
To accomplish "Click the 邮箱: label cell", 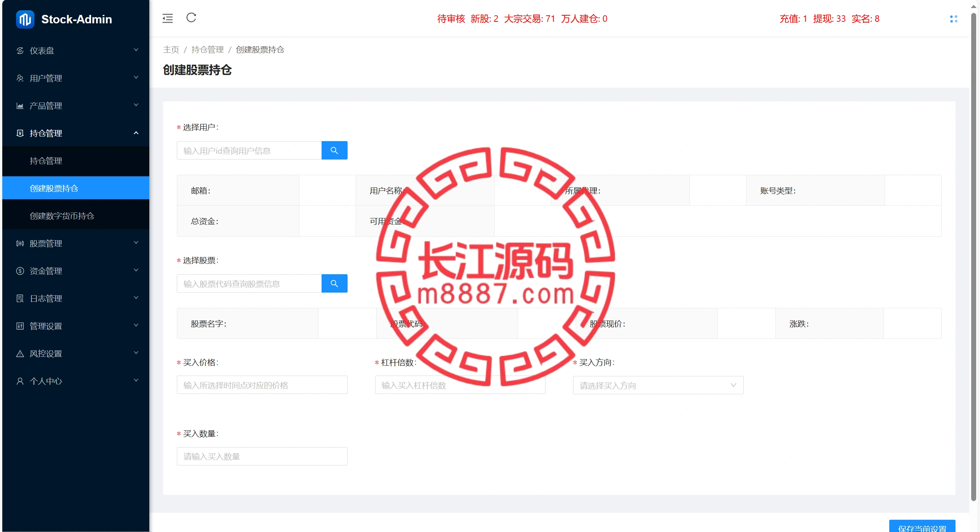I will point(238,190).
